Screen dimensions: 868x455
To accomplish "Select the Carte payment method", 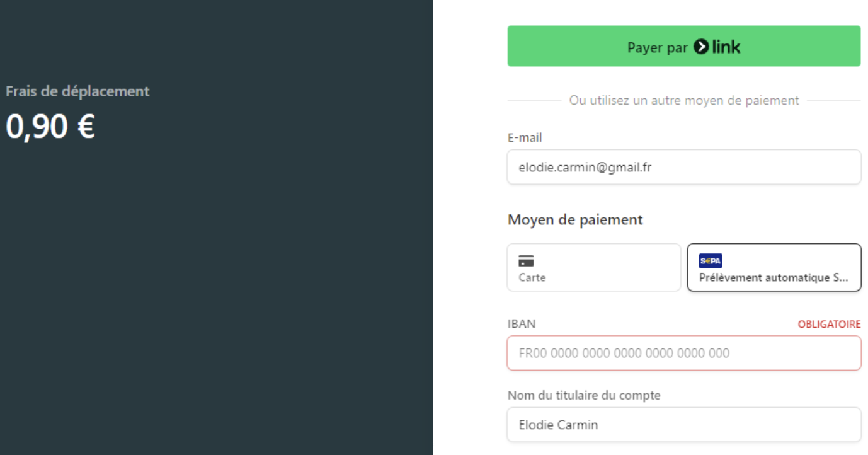I will click(594, 268).
